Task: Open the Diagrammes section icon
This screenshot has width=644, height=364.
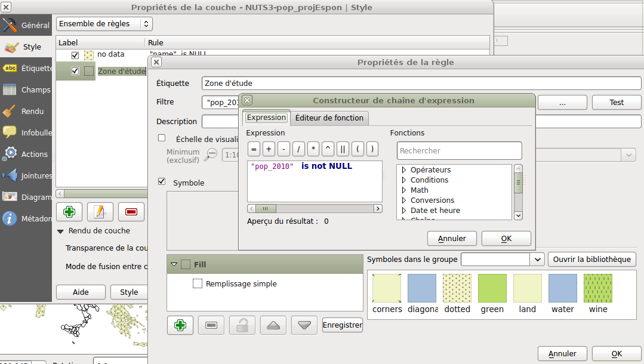Action: (x=10, y=197)
